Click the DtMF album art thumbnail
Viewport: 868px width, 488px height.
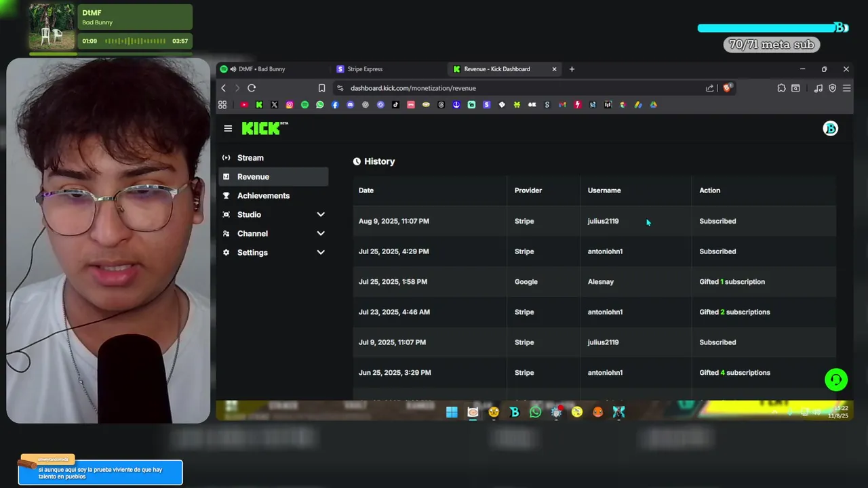tap(52, 26)
